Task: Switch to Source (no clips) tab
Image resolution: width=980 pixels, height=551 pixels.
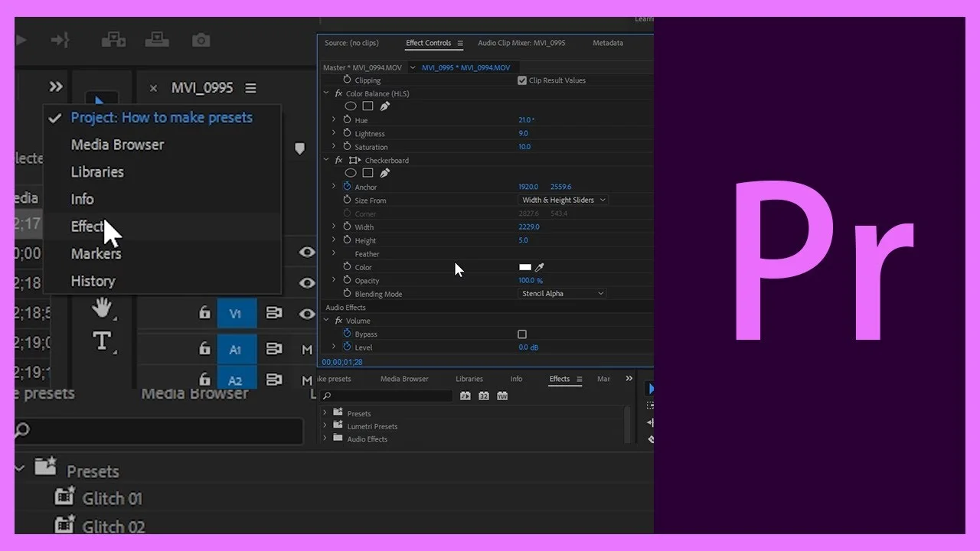Action: point(352,43)
